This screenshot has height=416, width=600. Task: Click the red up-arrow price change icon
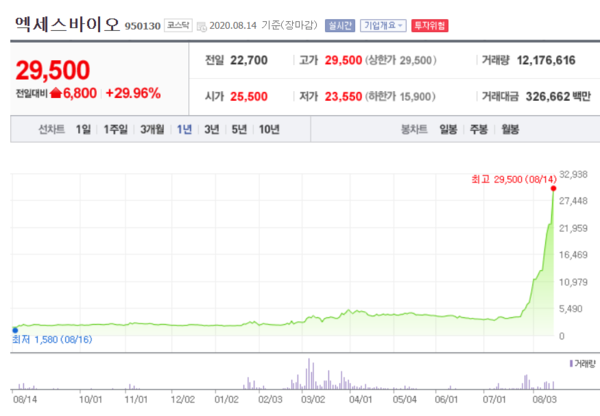[56, 93]
